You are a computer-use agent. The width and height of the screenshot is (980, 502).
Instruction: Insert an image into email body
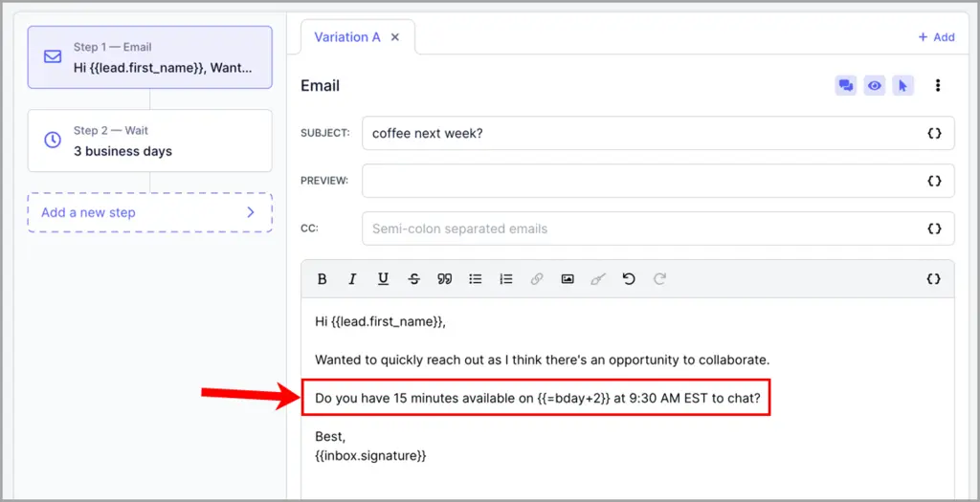click(567, 279)
